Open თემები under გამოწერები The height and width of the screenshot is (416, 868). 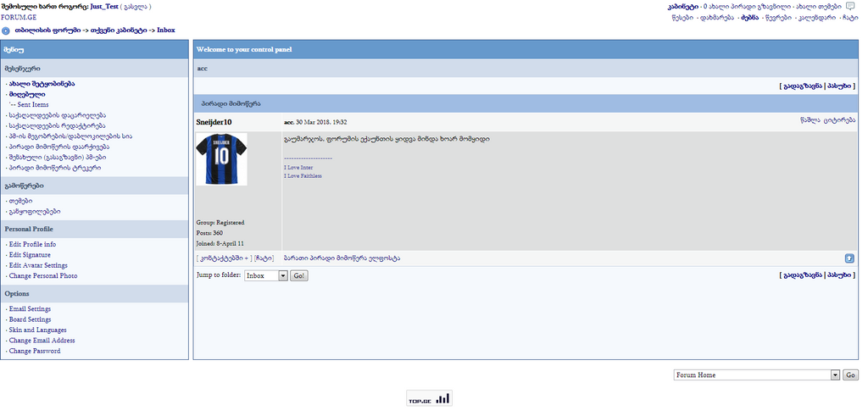[20, 202]
